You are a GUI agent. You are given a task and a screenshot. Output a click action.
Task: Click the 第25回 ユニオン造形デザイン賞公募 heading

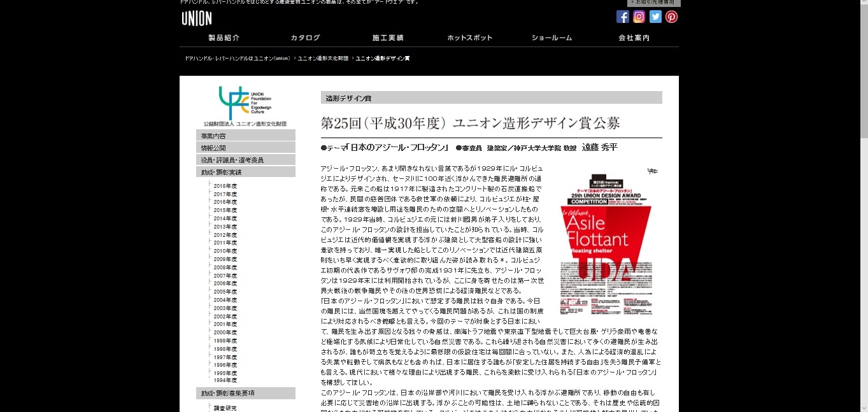pyautogui.click(x=471, y=123)
